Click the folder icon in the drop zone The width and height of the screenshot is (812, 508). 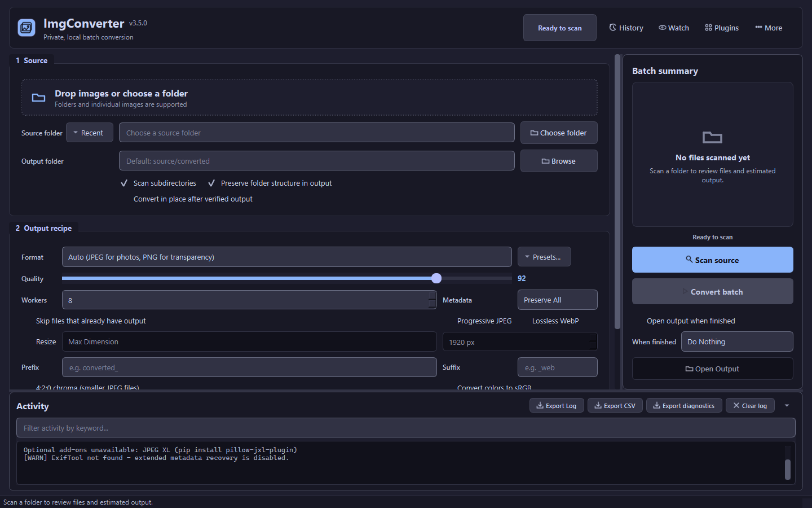(x=38, y=98)
